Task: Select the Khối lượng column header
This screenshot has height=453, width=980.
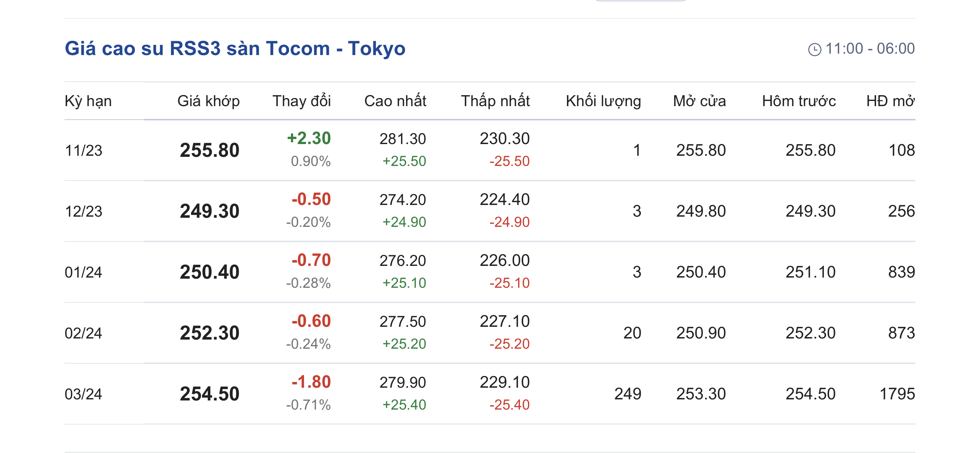Action: click(603, 101)
